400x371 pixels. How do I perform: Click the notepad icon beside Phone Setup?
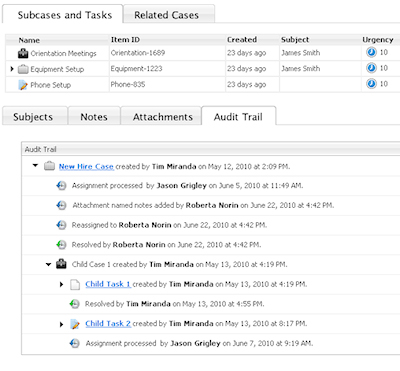click(x=23, y=85)
